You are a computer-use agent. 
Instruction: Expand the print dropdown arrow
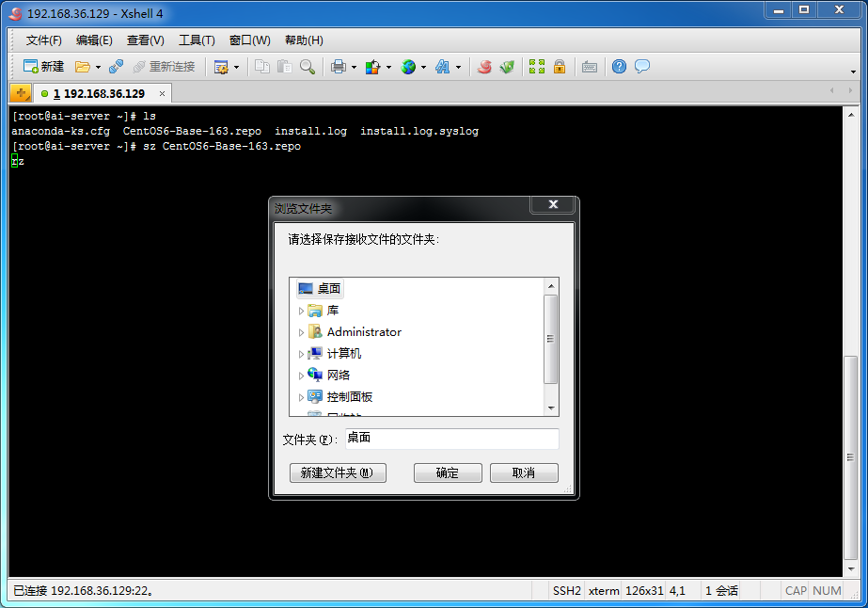pyautogui.click(x=354, y=67)
